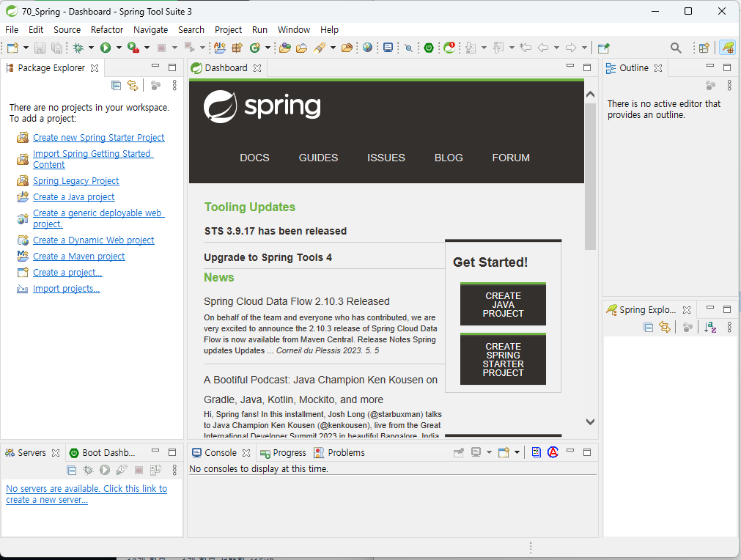This screenshot has height=560, width=741.
Task: Open New Java Class dropdown arrow
Action: point(268,48)
